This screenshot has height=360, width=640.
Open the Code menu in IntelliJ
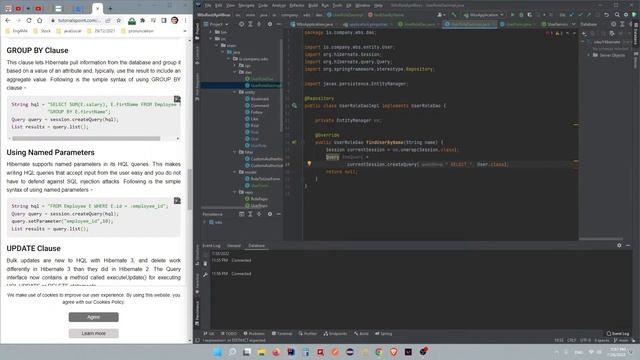point(263,5)
